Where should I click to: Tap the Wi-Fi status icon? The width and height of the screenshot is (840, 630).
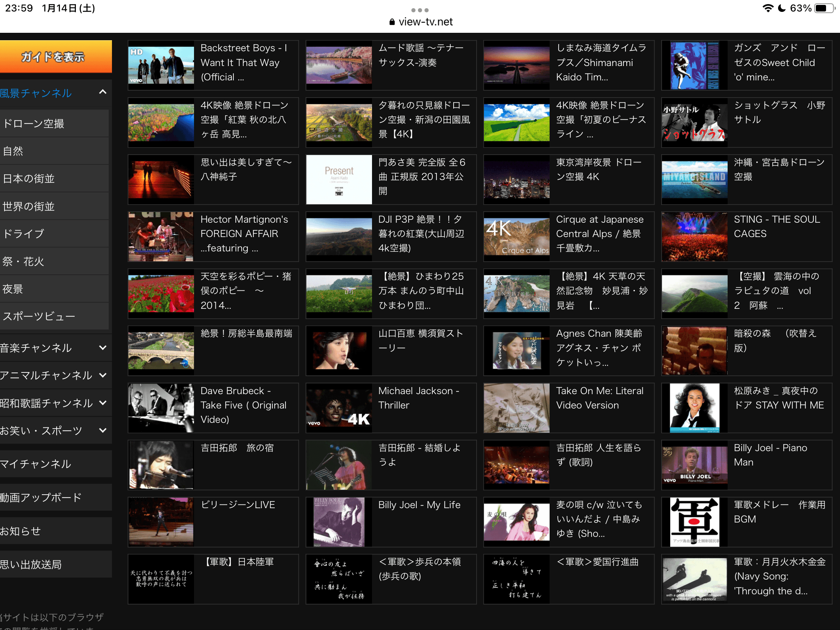pos(767,8)
